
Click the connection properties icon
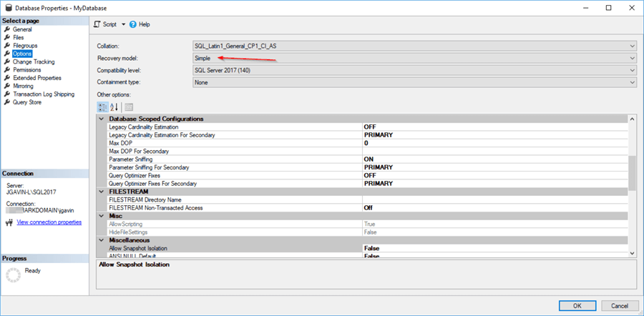10,223
